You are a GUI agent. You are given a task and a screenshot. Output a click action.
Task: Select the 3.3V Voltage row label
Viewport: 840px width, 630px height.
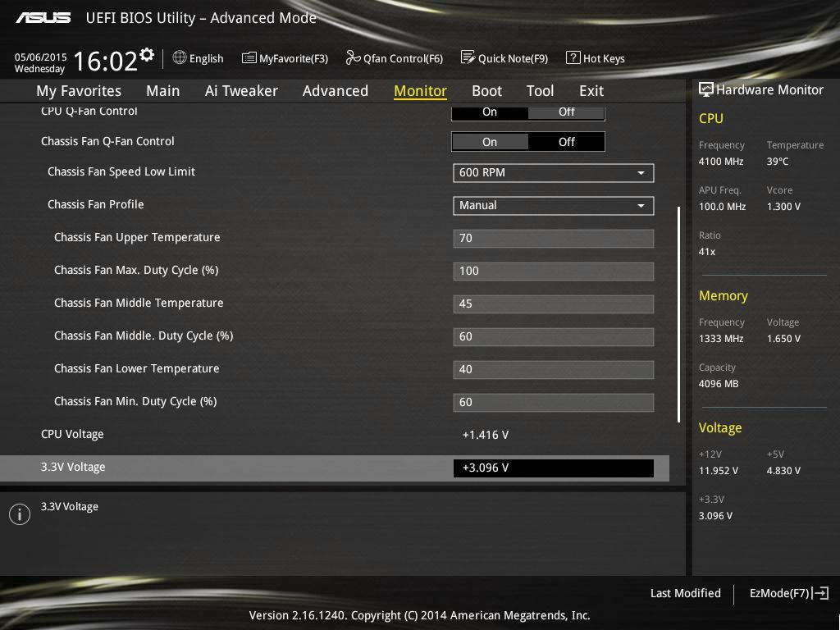[73, 467]
